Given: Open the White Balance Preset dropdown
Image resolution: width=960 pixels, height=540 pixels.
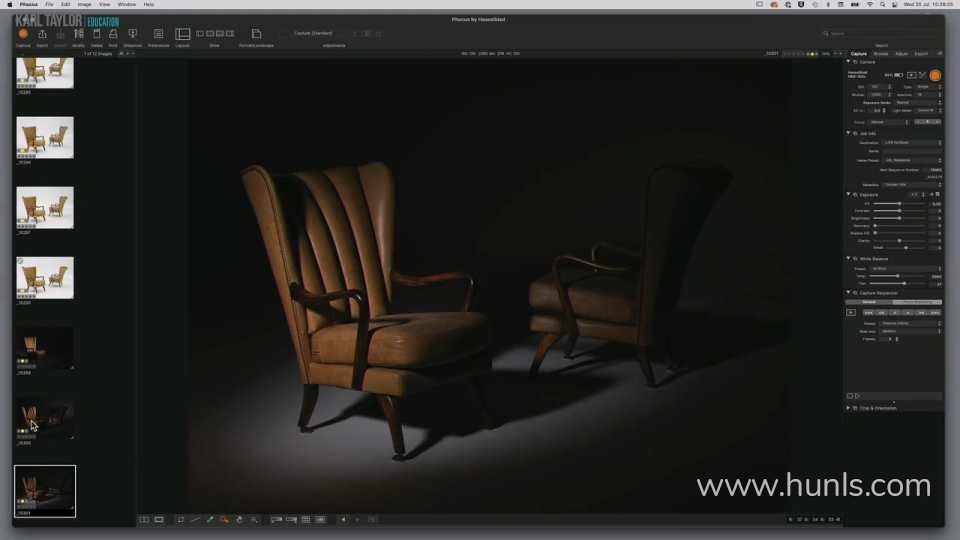Looking at the screenshot, I should click(x=905, y=268).
